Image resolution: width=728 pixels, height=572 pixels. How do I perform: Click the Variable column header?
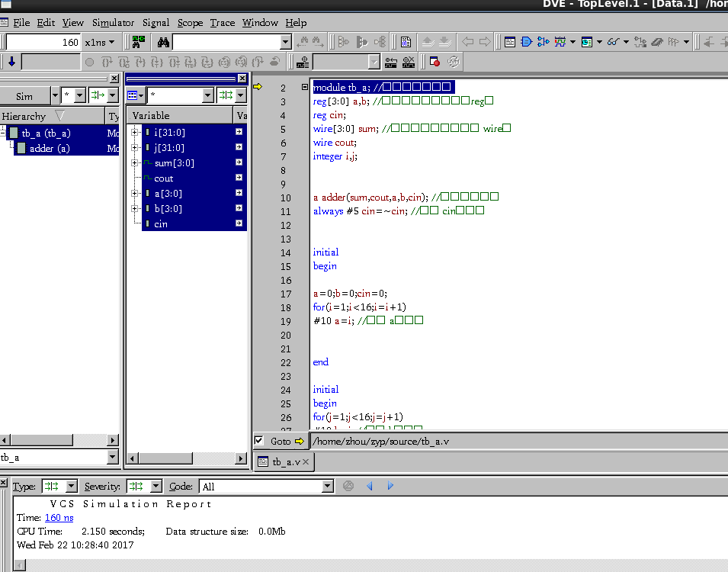coord(180,115)
